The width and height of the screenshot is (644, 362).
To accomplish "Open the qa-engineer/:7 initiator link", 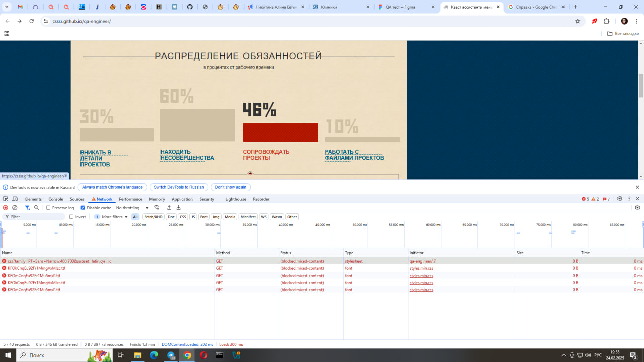I will [422, 261].
